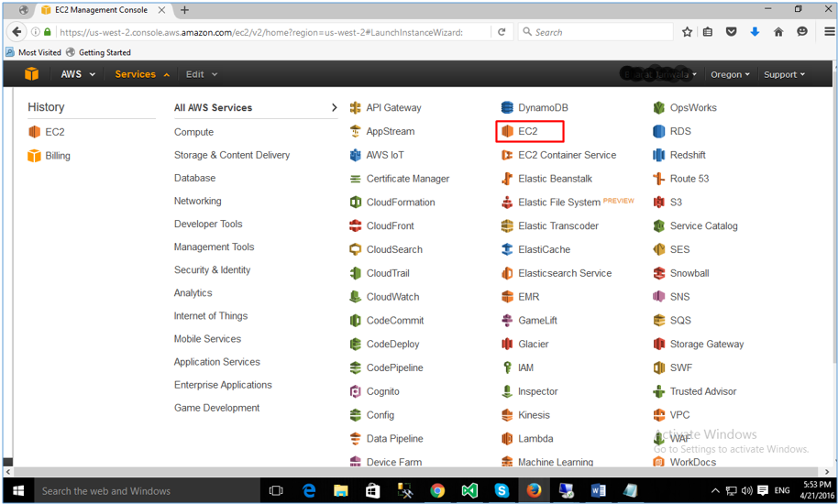
Task: Click the Cognito service icon
Action: [x=356, y=391]
